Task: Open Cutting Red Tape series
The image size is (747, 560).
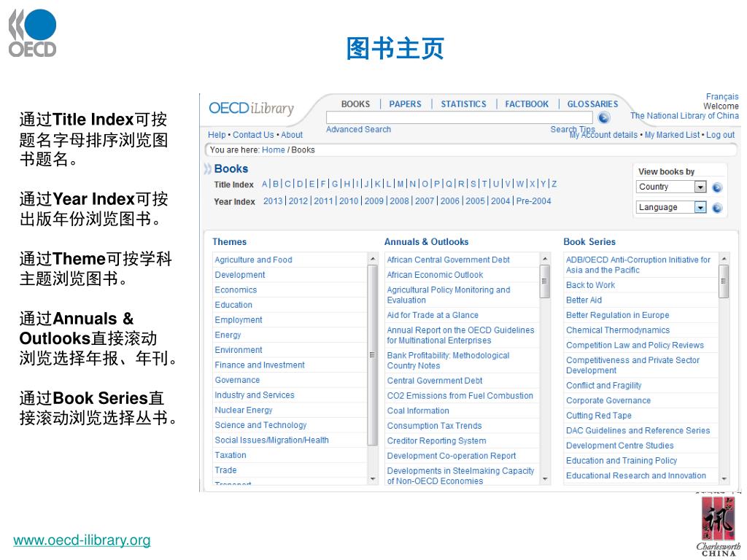Action: click(599, 415)
